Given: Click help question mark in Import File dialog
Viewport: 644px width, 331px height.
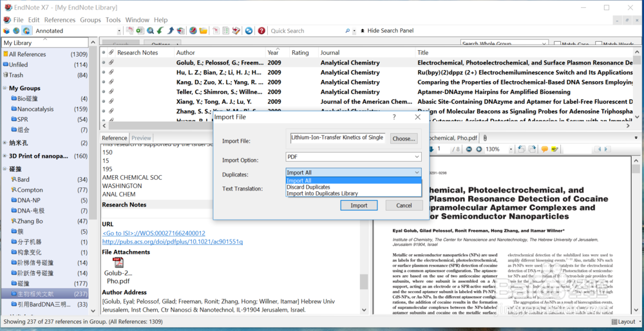Looking at the screenshot, I should [x=394, y=117].
